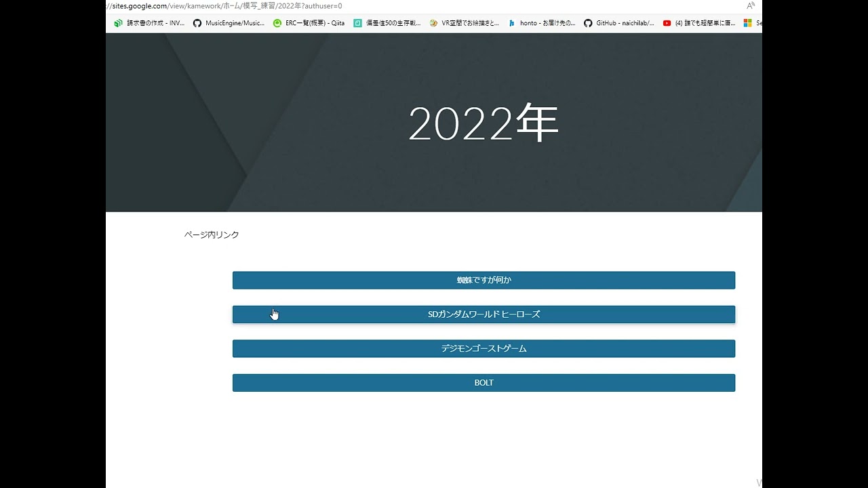Jump to デジモンゴーストゲーム section
The height and width of the screenshot is (488, 868).
484,349
